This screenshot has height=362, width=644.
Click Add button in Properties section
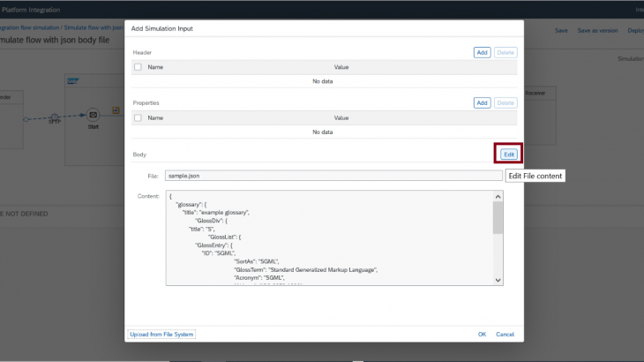(x=482, y=102)
